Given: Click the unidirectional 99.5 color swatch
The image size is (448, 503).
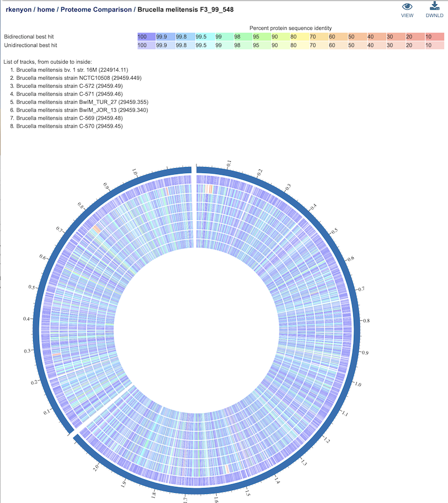Looking at the screenshot, I should pyautogui.click(x=205, y=45).
